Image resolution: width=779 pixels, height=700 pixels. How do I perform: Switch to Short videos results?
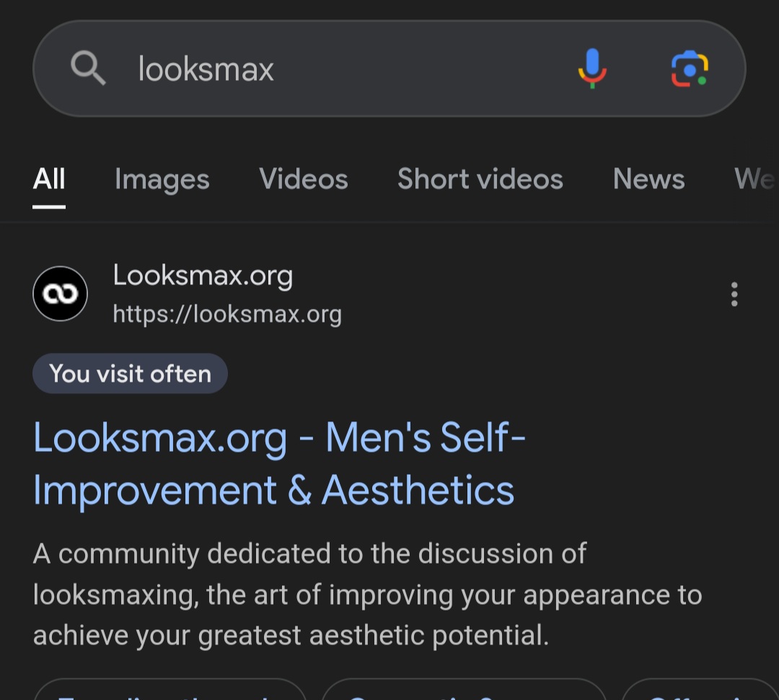(x=480, y=179)
